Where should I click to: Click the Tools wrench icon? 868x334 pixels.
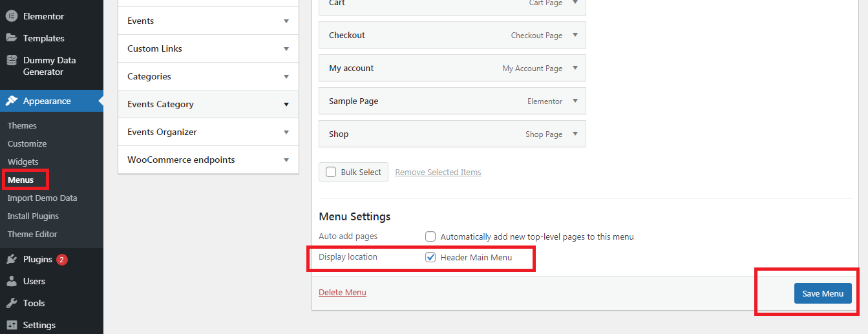pos(12,303)
